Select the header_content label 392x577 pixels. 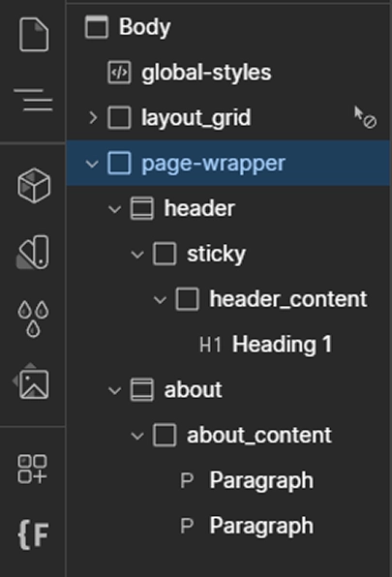click(x=288, y=299)
